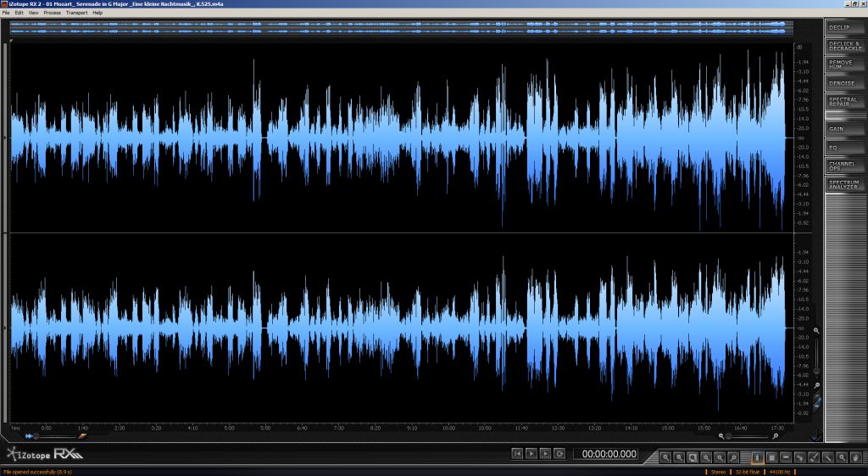This screenshot has width=868, height=476.
Task: Click the '32-bit float' status bar entry
Action: click(748, 472)
